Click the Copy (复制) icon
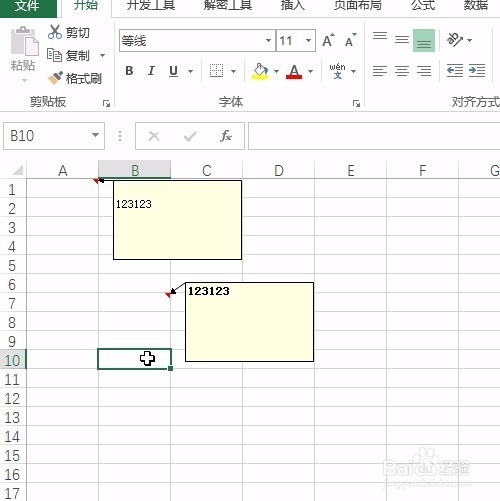 click(x=54, y=55)
